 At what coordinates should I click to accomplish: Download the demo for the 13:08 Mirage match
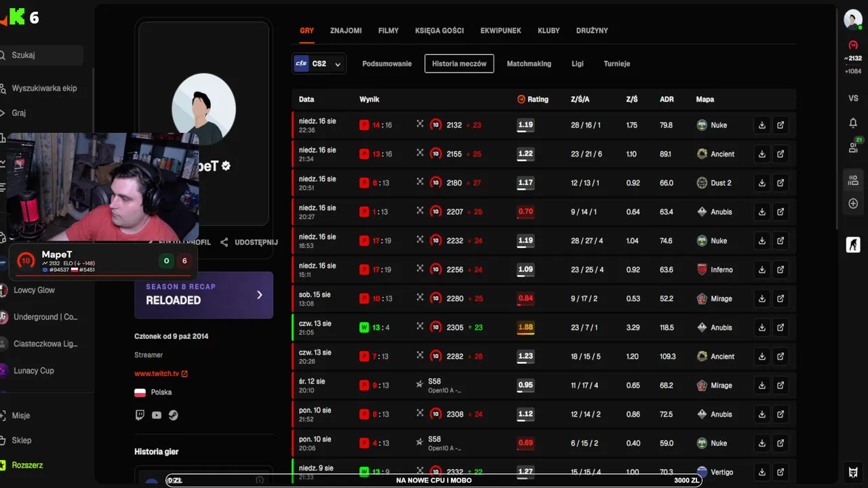tap(762, 299)
